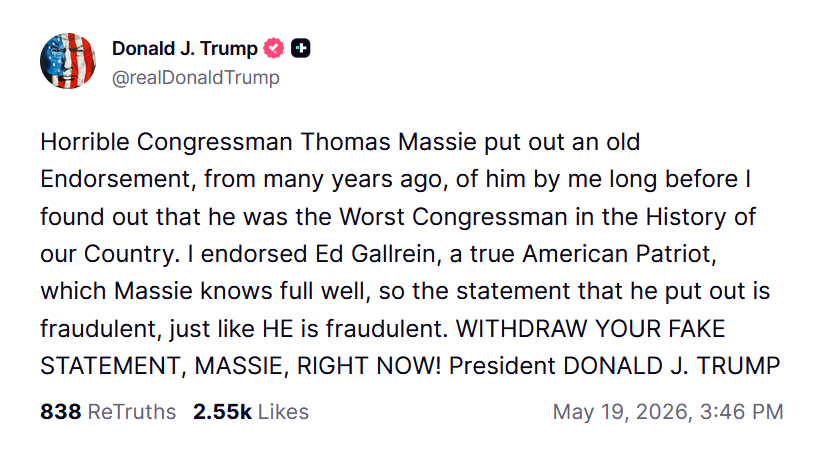Screen dimensions: 820x464
Task: Click the ReTruths label
Action: pos(132,412)
